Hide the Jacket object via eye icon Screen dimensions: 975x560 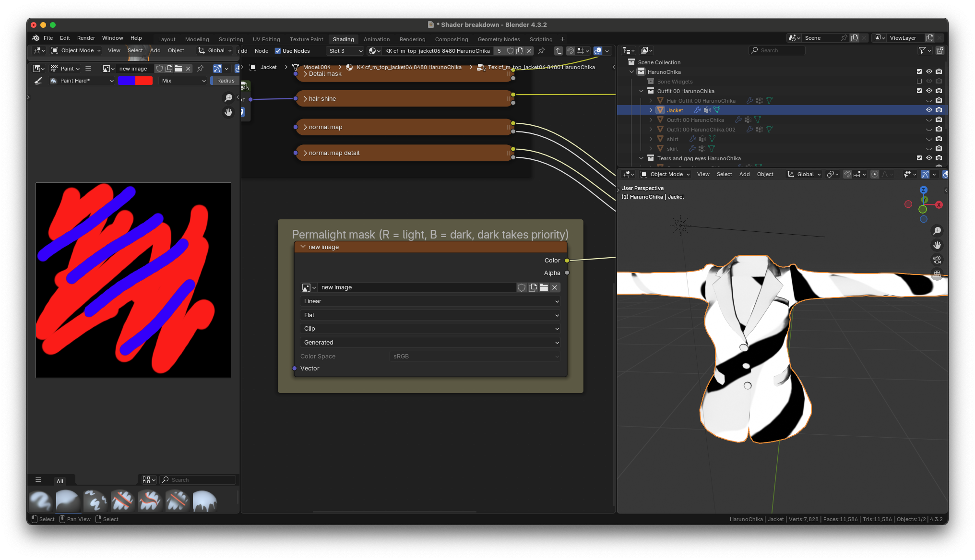point(929,110)
